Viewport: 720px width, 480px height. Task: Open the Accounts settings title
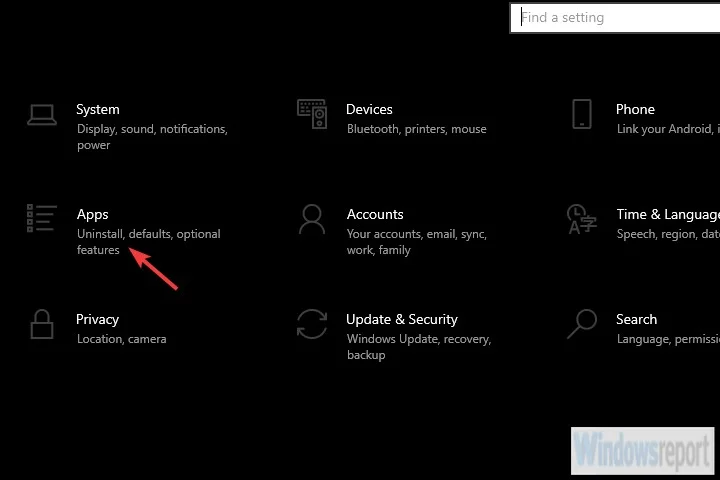click(375, 214)
